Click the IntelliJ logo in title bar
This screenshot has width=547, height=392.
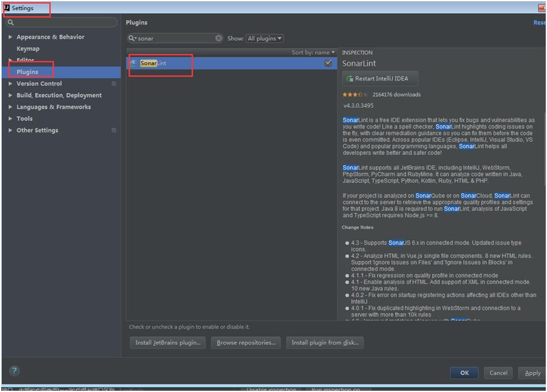click(7, 8)
